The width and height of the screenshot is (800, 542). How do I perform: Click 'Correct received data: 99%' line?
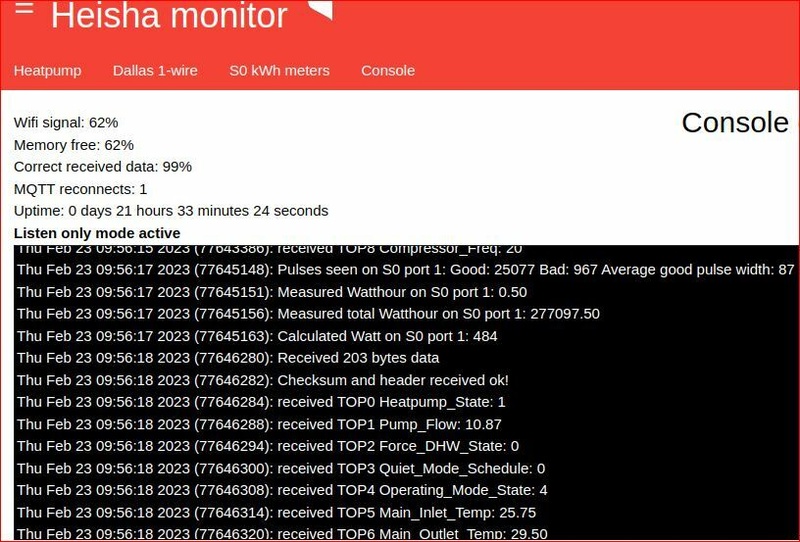[x=103, y=167]
